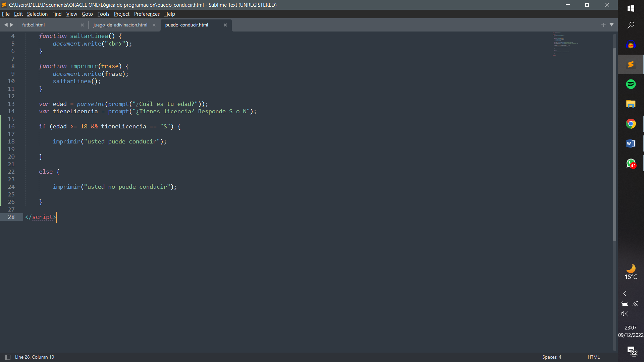Open WhatsApp from the taskbar
644x362 pixels.
[631, 163]
